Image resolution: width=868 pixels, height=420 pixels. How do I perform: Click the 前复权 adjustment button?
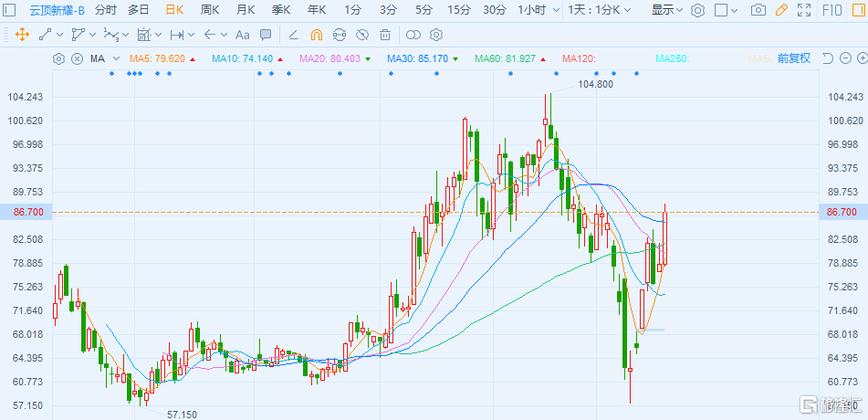click(x=793, y=58)
